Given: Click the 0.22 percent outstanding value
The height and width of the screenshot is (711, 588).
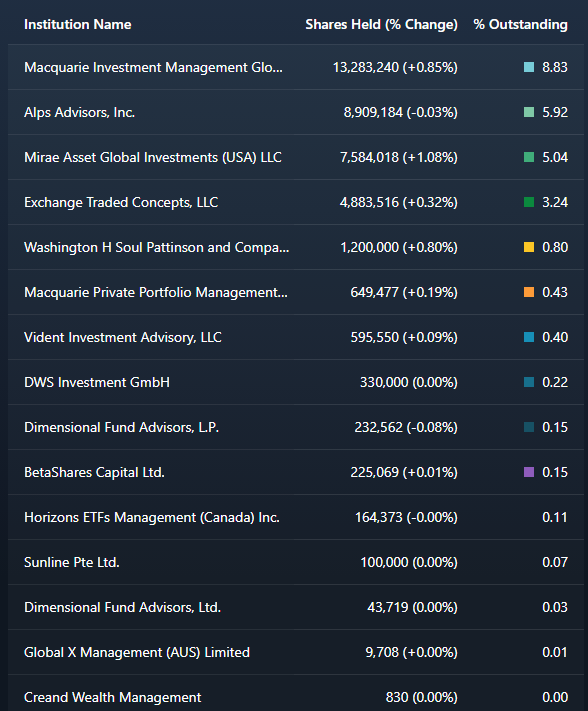Looking at the screenshot, I should [x=555, y=382].
